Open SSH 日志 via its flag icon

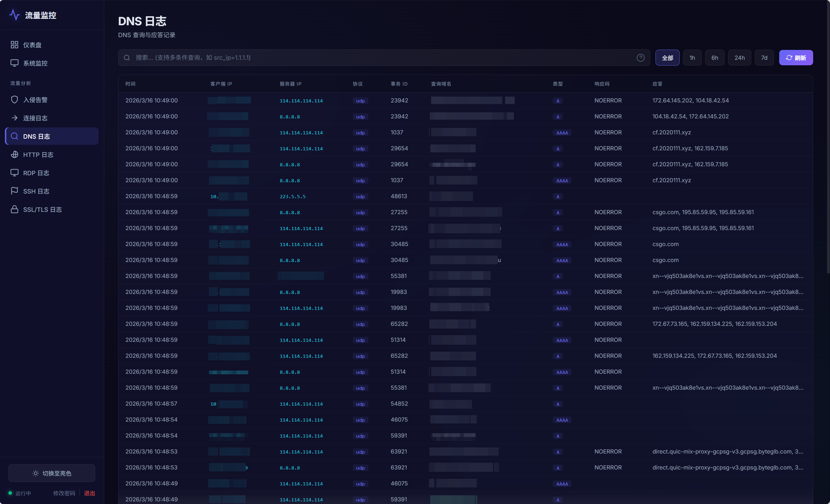click(15, 191)
